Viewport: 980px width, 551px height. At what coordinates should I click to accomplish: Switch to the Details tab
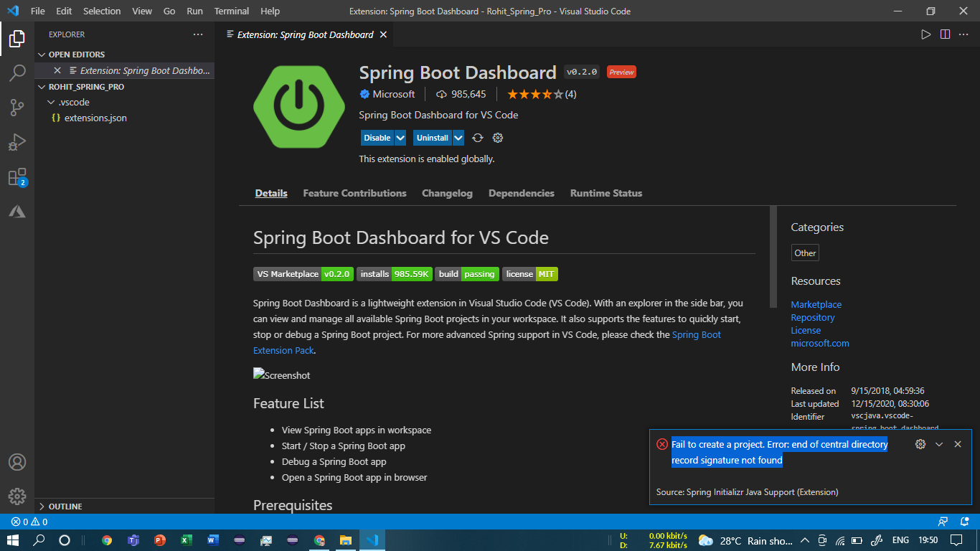click(x=271, y=193)
